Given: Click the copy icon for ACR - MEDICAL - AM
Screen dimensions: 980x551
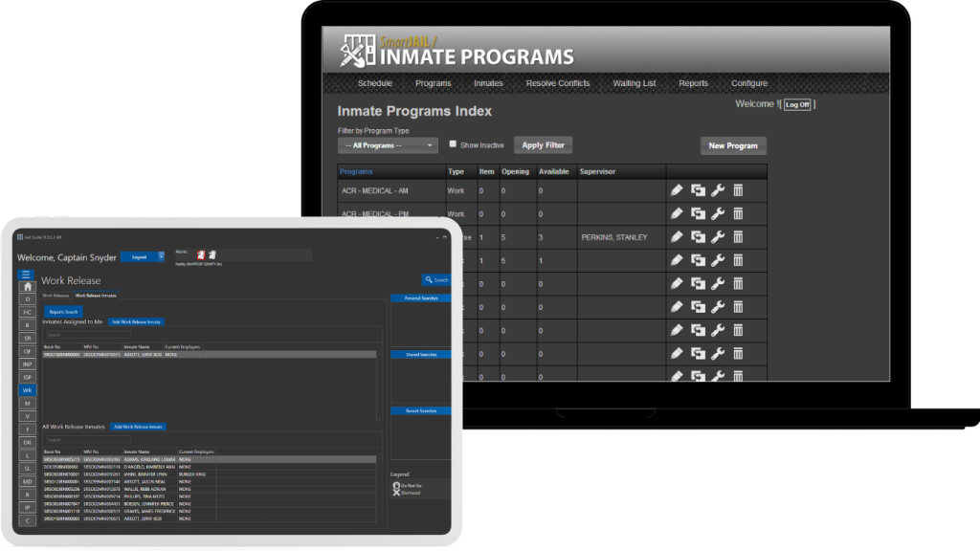Looking at the screenshot, I should pyautogui.click(x=698, y=190).
